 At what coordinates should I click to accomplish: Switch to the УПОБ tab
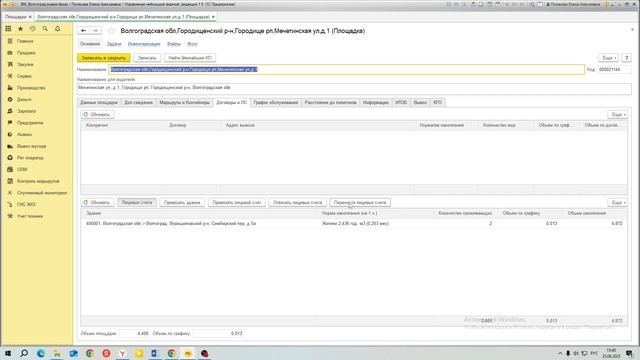[401, 102]
